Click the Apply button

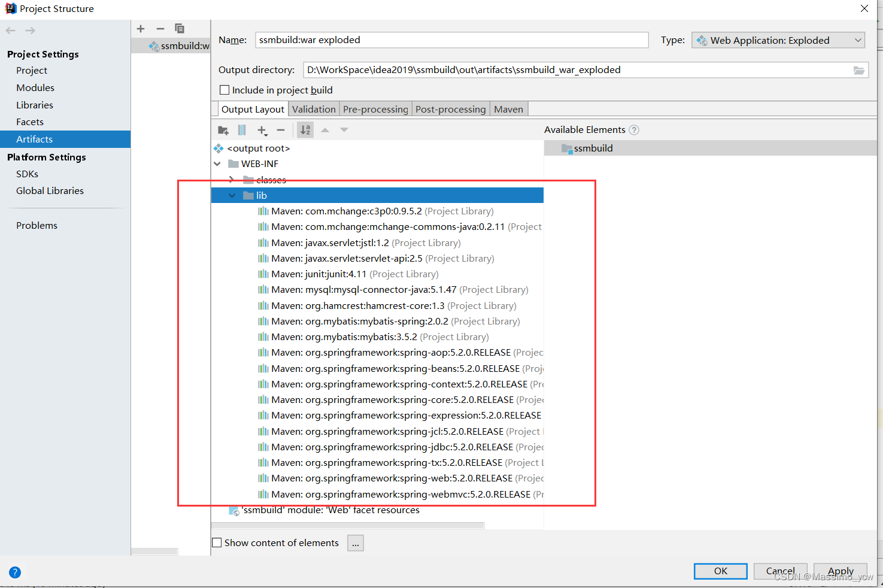tap(840, 571)
